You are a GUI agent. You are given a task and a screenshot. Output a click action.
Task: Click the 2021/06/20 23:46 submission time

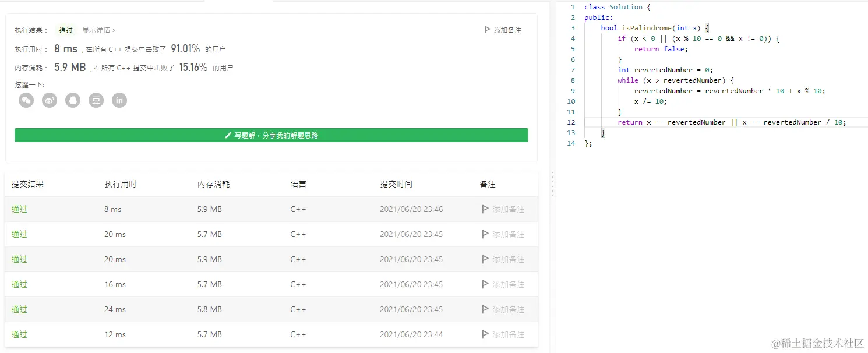coord(411,209)
